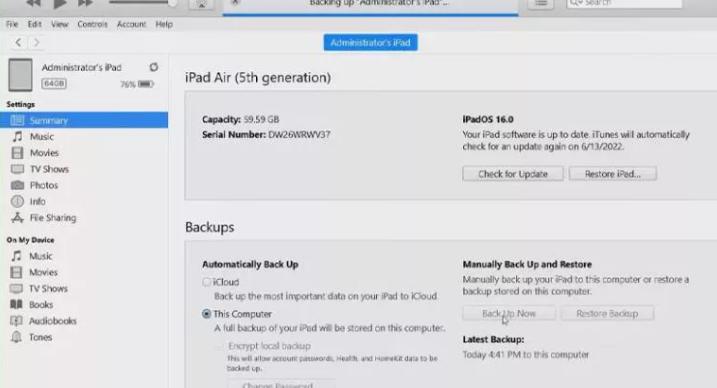This screenshot has width=717, height=388.
Task: Select Summary in Settings sidebar
Action: pos(84,120)
